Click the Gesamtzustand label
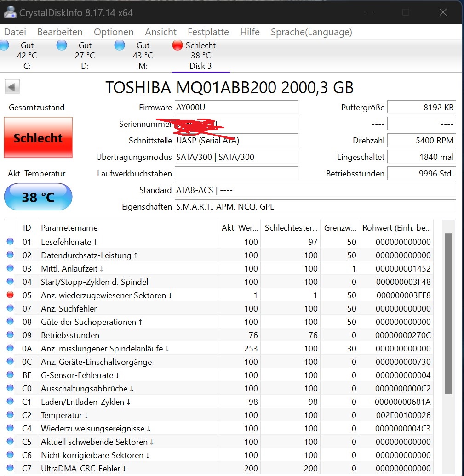The height and width of the screenshot is (476, 464). point(36,108)
